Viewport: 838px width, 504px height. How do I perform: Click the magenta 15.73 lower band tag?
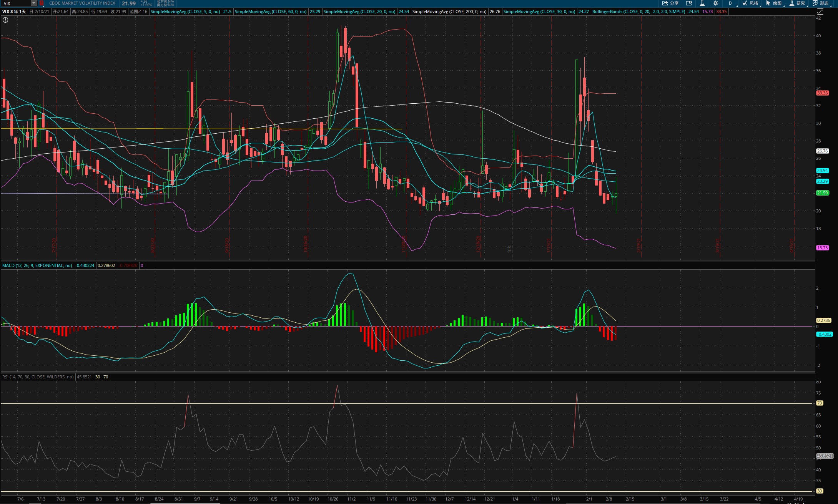(822, 248)
